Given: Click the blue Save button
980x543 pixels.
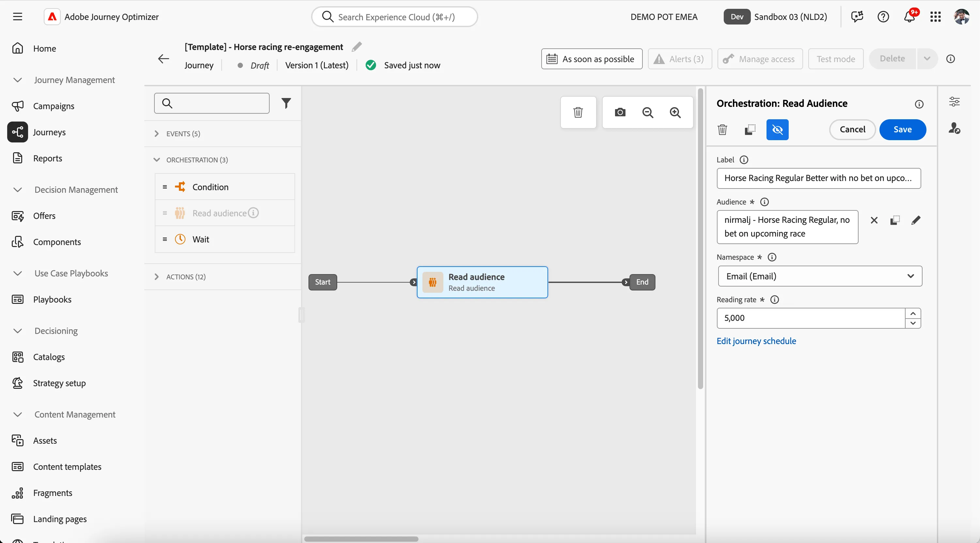Looking at the screenshot, I should tap(902, 129).
